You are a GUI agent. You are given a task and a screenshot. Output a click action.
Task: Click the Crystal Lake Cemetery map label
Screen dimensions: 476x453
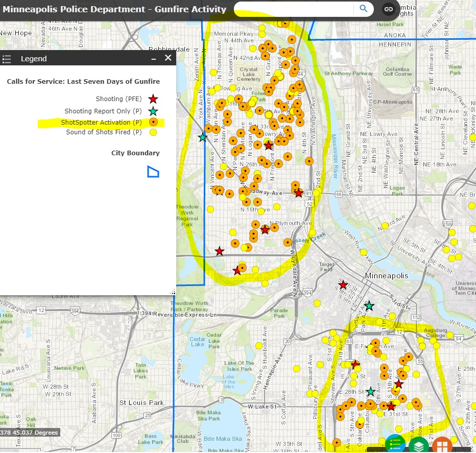[249, 74]
